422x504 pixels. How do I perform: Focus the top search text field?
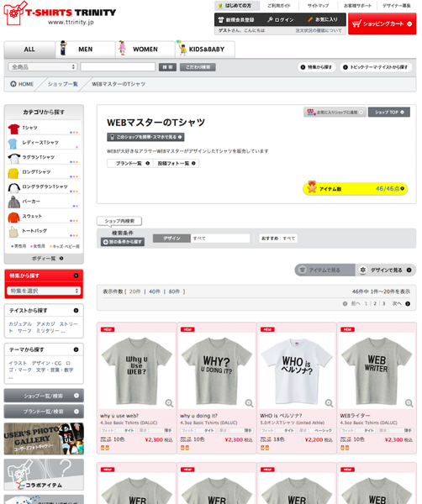(118, 67)
